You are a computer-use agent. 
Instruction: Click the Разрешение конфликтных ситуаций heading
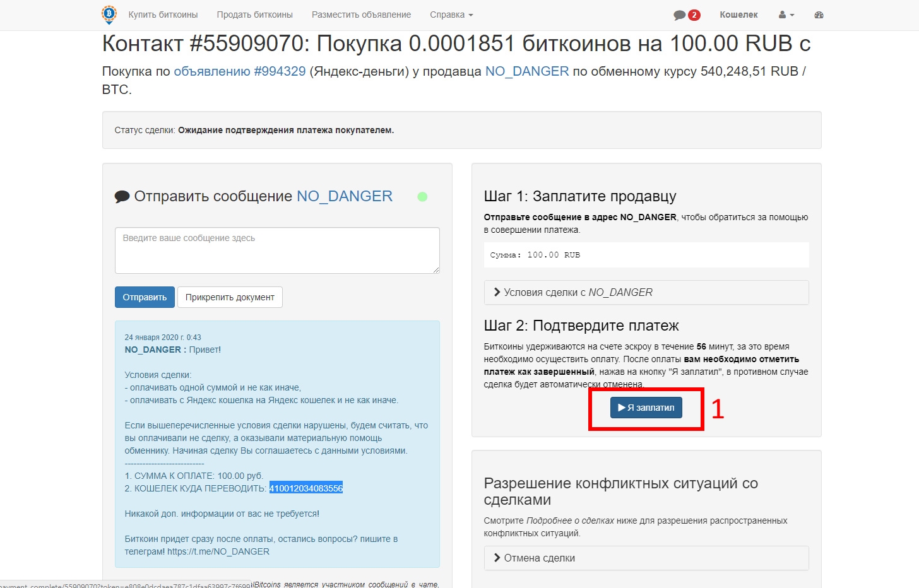(x=621, y=491)
